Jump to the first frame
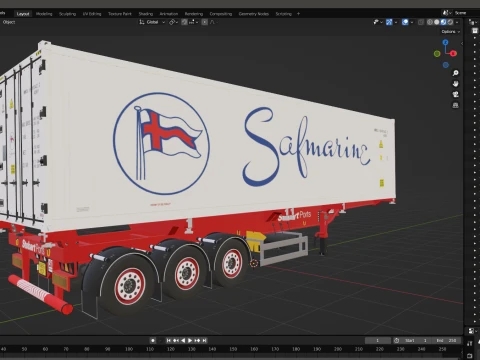The height and width of the screenshot is (360, 480). click(x=169, y=340)
